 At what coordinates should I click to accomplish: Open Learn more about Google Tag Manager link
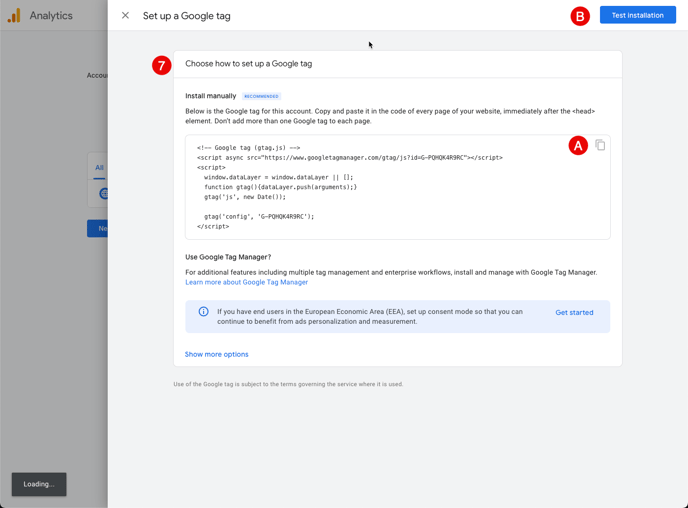246,282
